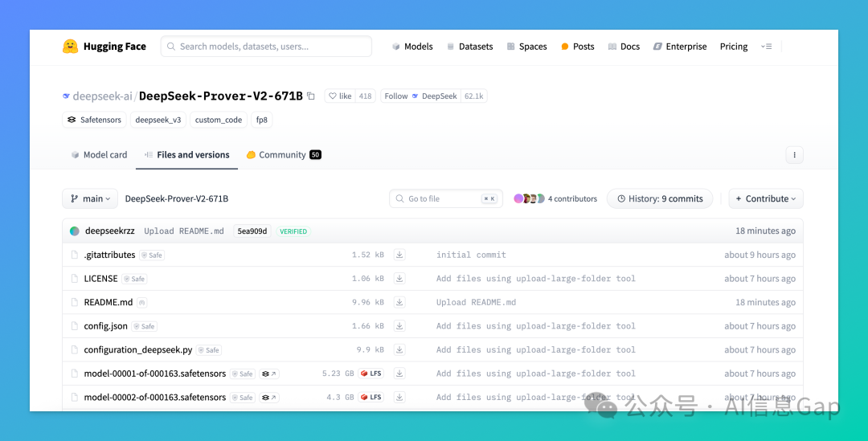Screen dimensions: 868x441
Task: Like the DeepSeek-Prover-V2-671B model
Action: (340, 96)
